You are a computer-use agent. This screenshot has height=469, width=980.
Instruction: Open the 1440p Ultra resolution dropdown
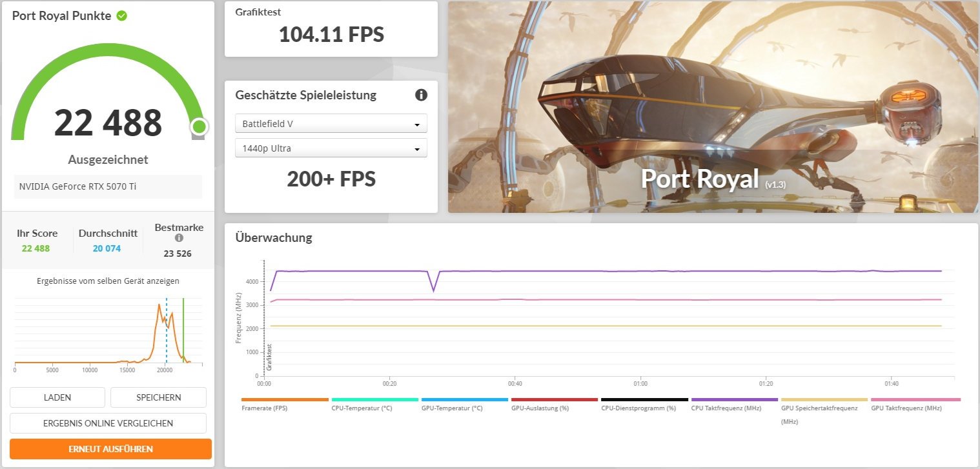click(331, 148)
